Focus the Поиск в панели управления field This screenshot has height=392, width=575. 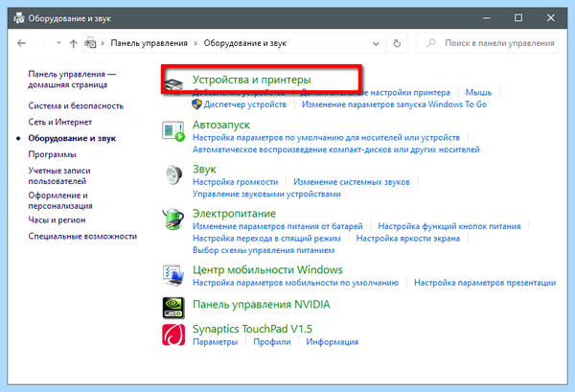[x=488, y=43]
